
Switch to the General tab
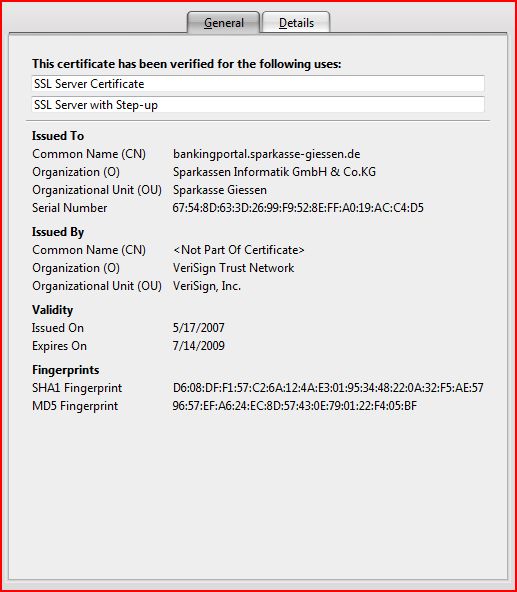[x=224, y=23]
